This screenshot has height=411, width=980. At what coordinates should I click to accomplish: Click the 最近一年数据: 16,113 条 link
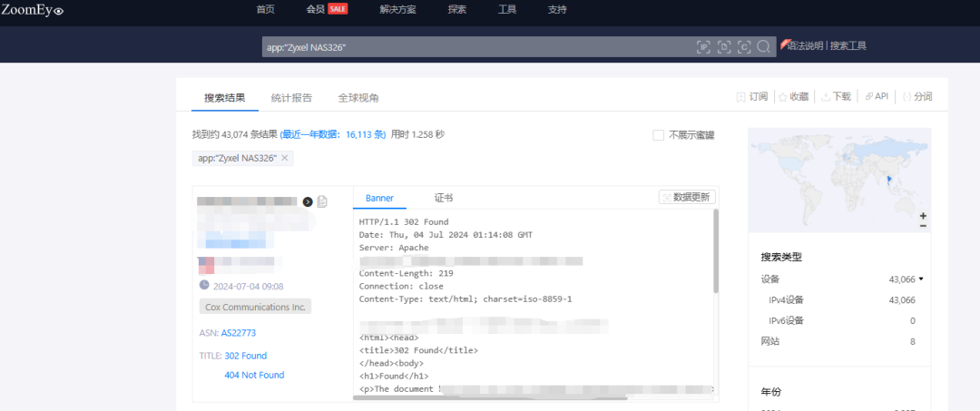pos(333,134)
